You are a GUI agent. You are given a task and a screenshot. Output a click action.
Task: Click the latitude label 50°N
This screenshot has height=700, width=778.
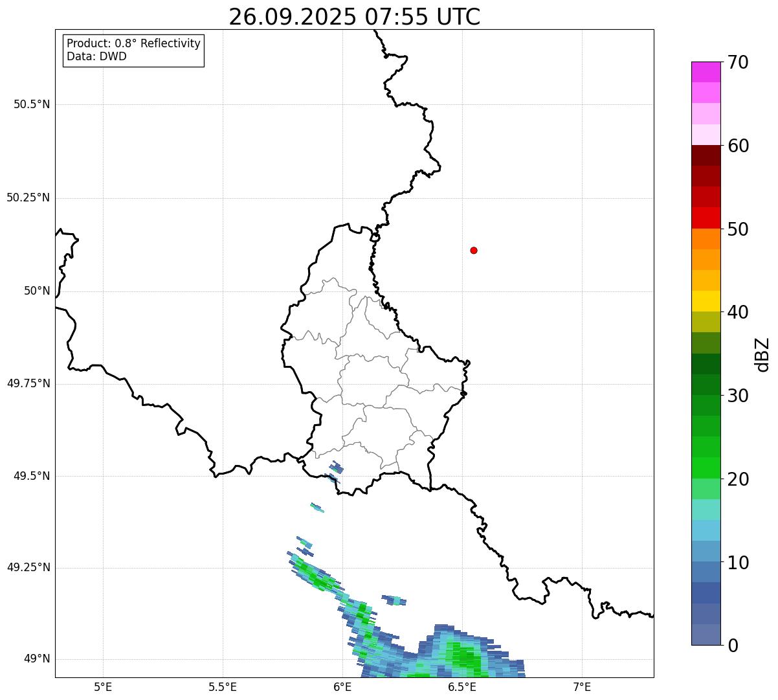pyautogui.click(x=37, y=291)
